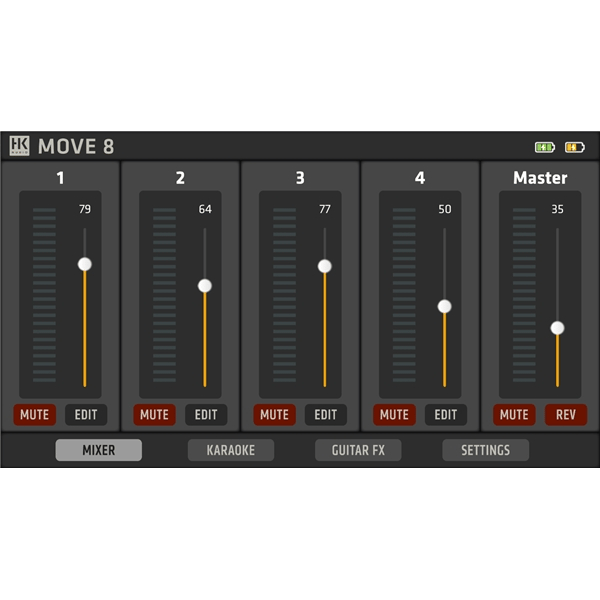Open the GUITAR FX tab
Viewport: 600px width, 600px height.
(x=358, y=450)
